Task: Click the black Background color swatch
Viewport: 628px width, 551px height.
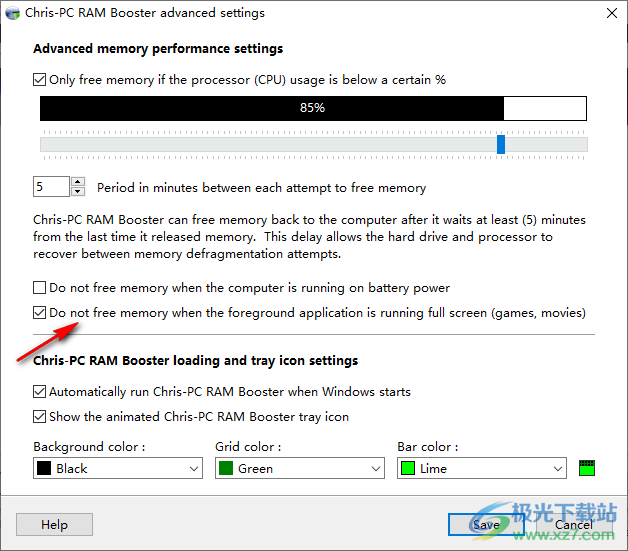Action: point(44,468)
